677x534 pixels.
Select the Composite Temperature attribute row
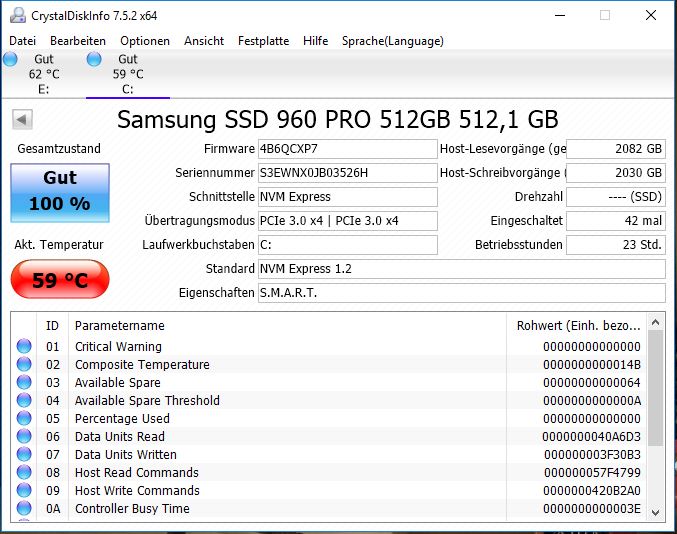329,364
